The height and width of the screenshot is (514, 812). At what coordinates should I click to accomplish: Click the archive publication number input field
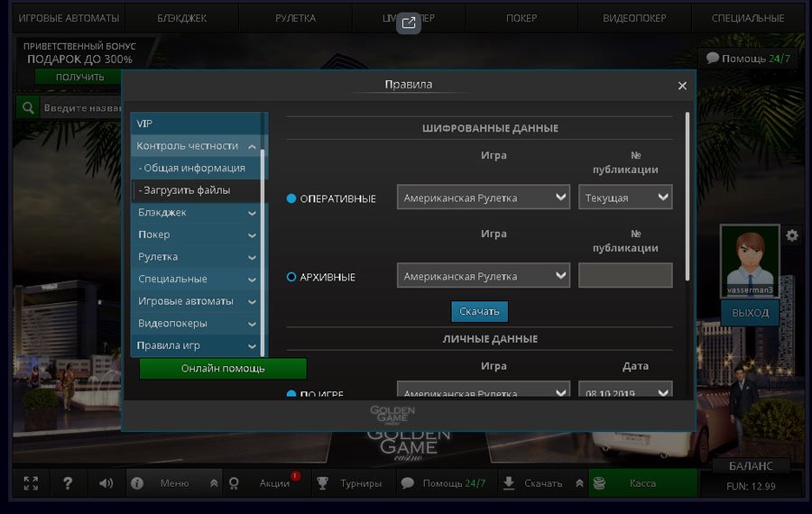click(625, 276)
